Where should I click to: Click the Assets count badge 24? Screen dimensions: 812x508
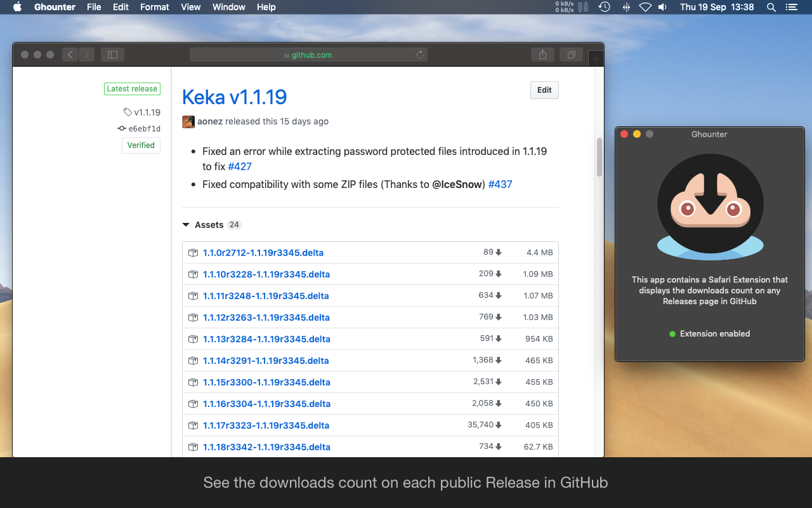point(235,225)
